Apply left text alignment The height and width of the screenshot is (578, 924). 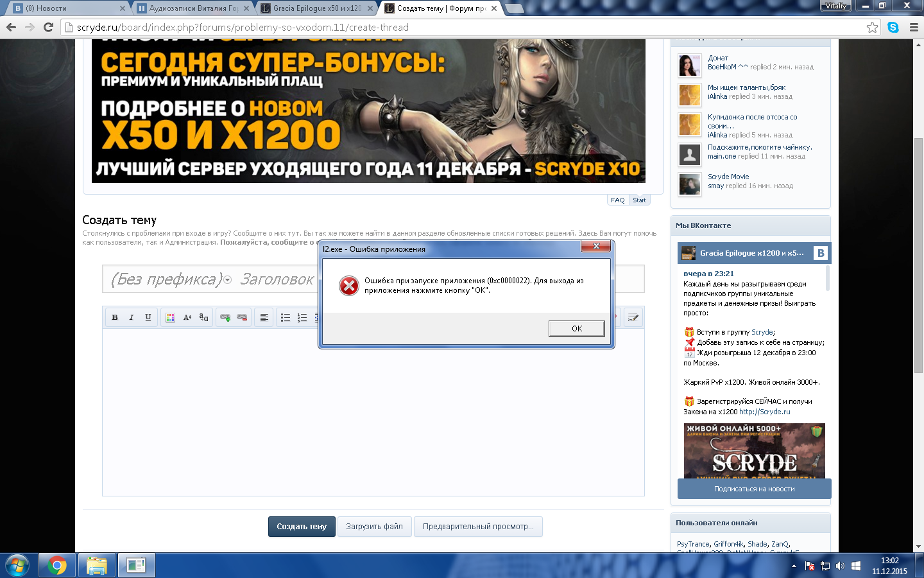(263, 317)
